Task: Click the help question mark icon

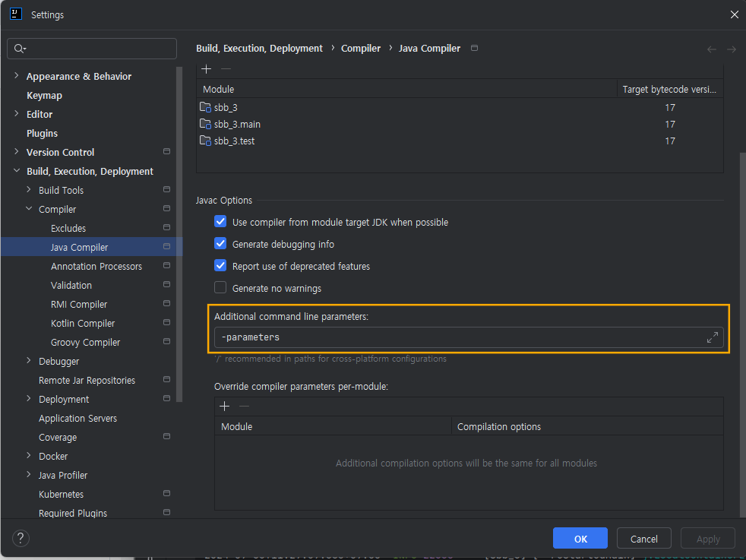Action: 21,538
